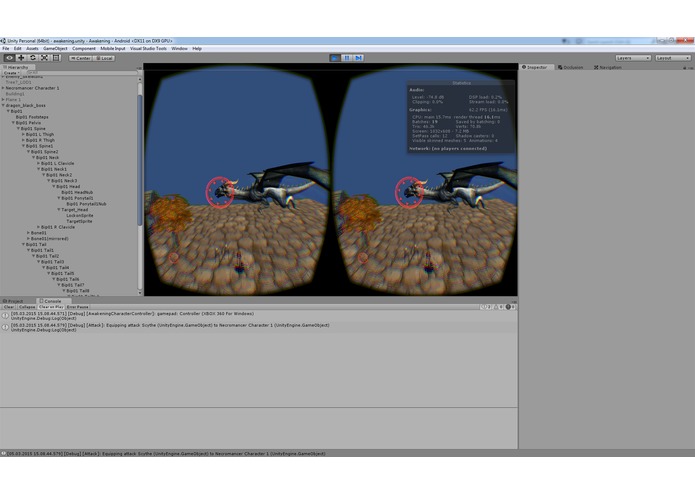Switch to the Occlusion tab
Image resolution: width=695 pixels, height=494 pixels.
(x=570, y=67)
